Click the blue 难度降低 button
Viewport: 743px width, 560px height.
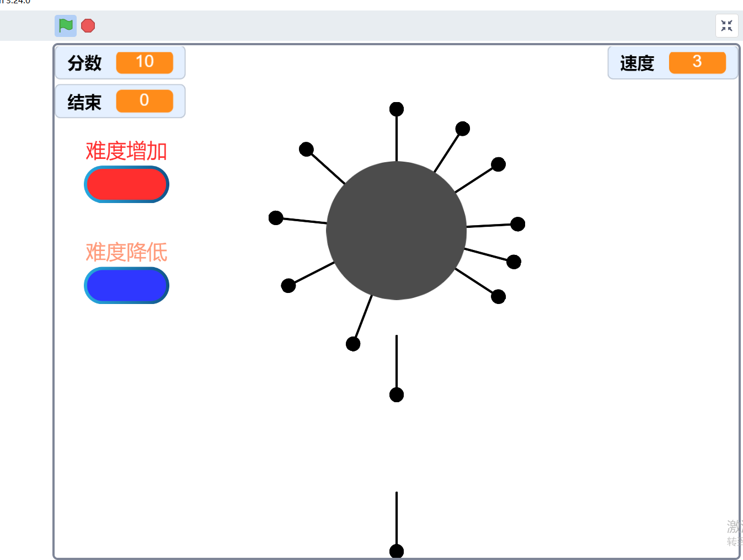[126, 285]
